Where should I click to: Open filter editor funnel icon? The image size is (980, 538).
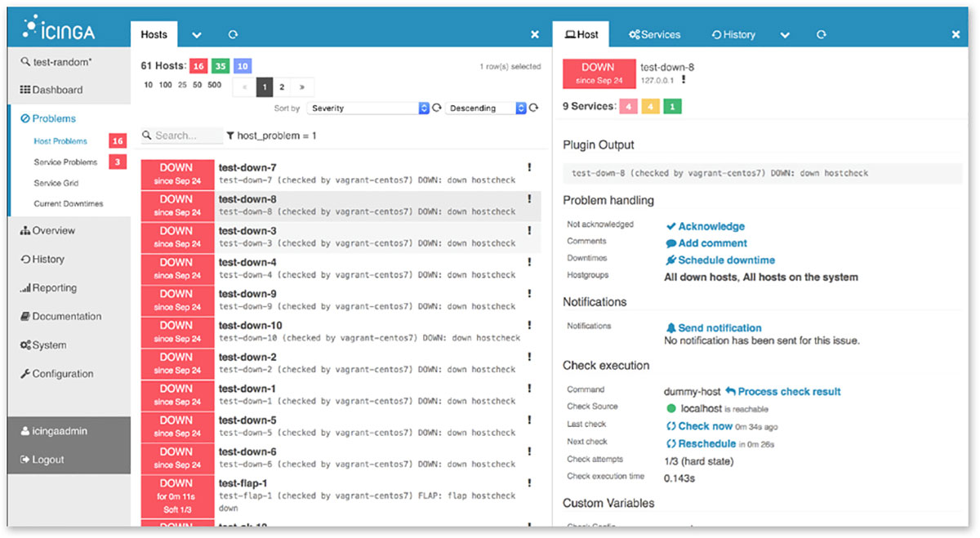(230, 136)
